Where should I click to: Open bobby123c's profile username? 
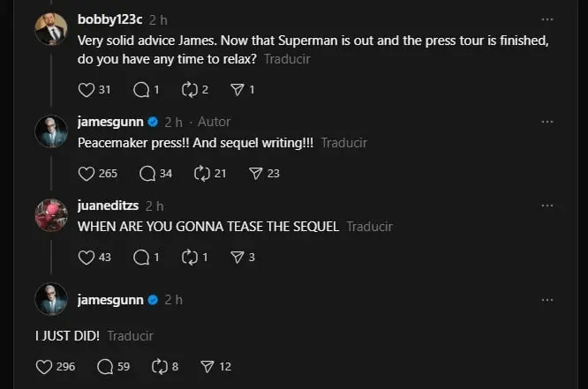(109, 19)
